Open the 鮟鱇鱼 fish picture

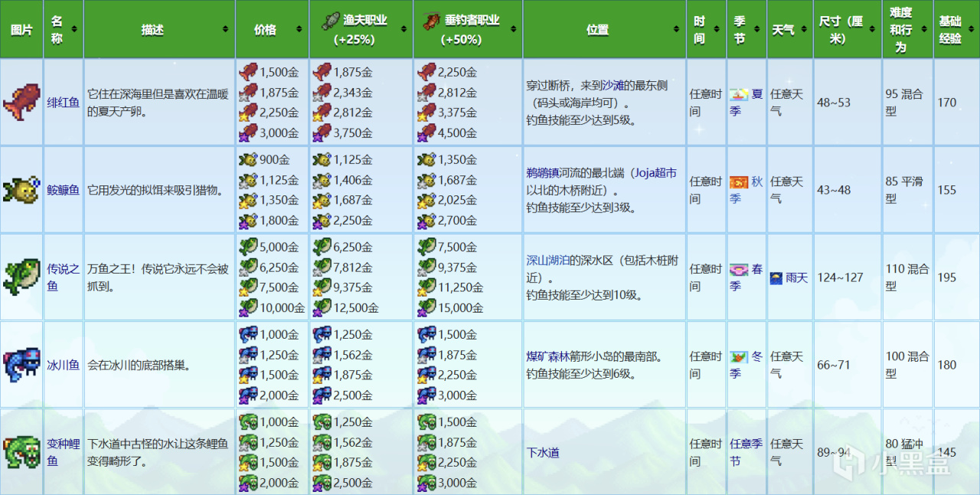pos(21,189)
